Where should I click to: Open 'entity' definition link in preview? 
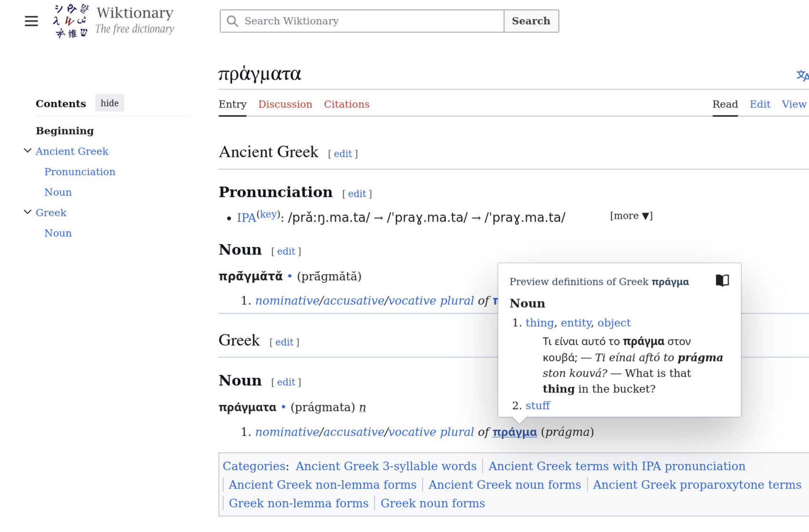[x=576, y=323]
